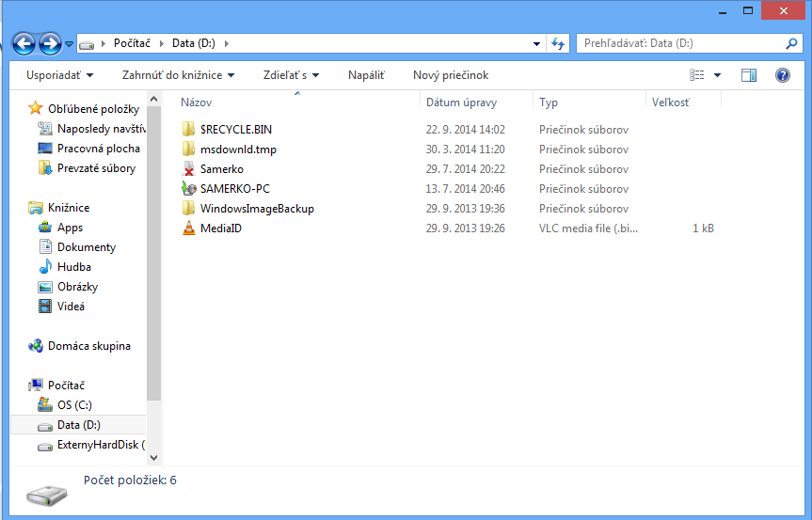Click the Napáliť toolbar button
Screen dimensions: 812x520
366,75
